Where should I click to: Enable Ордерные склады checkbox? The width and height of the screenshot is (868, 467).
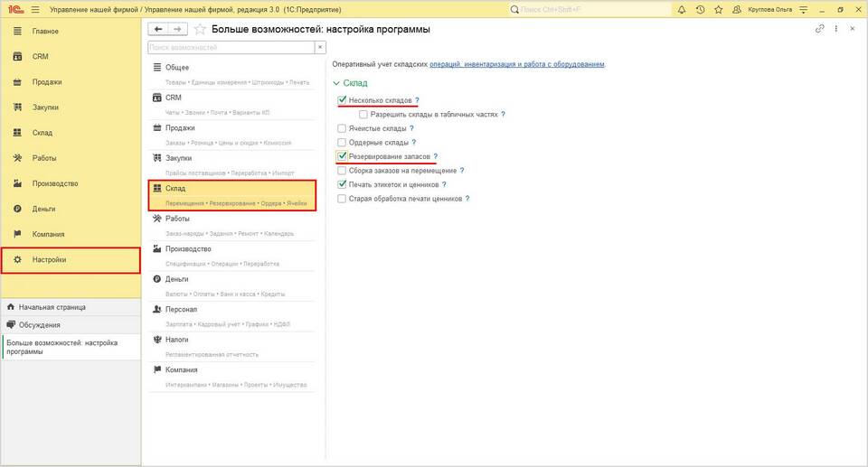[342, 142]
